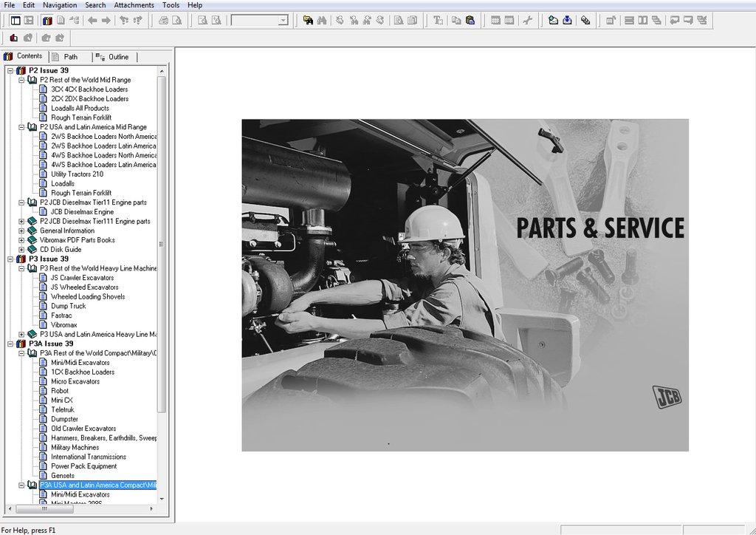
Task: Collapse the P2 Issue 39 tree node
Action: [10, 71]
